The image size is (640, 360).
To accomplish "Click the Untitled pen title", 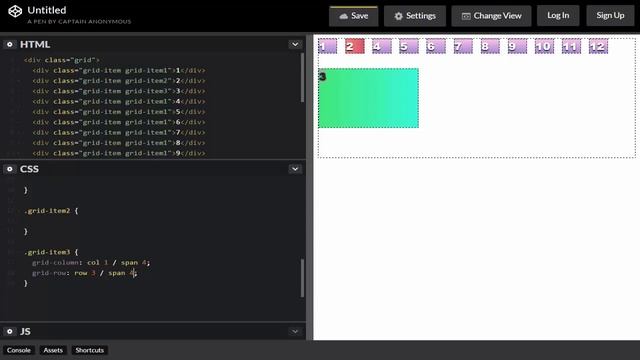I will pos(47,10).
